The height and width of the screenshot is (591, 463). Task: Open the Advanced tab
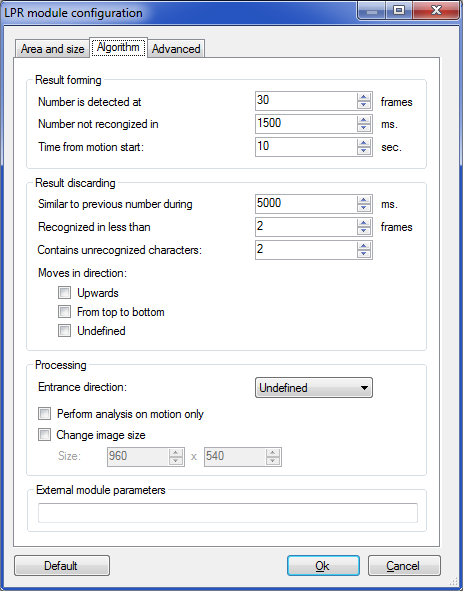click(x=176, y=49)
